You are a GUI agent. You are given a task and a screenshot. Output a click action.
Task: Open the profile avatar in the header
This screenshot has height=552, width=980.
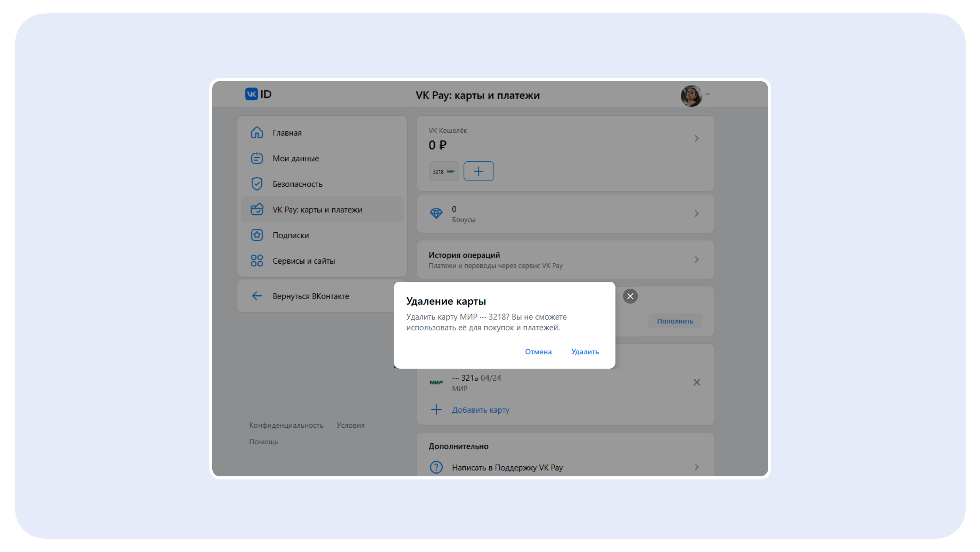click(691, 96)
